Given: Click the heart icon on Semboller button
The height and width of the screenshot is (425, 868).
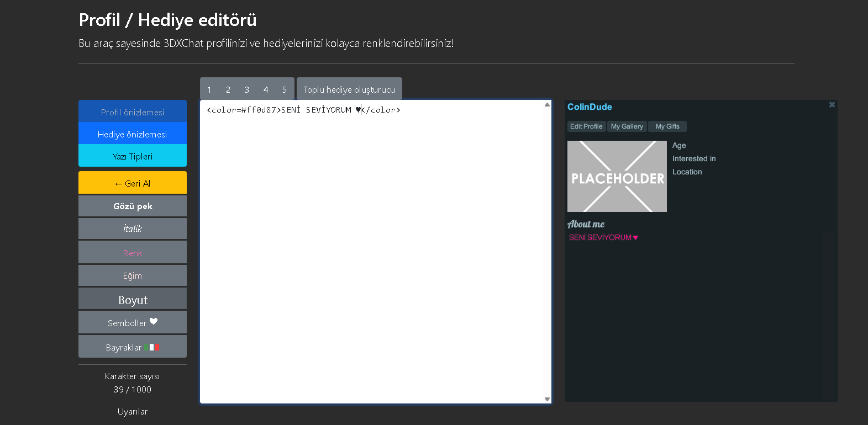Looking at the screenshot, I should pos(154,322).
